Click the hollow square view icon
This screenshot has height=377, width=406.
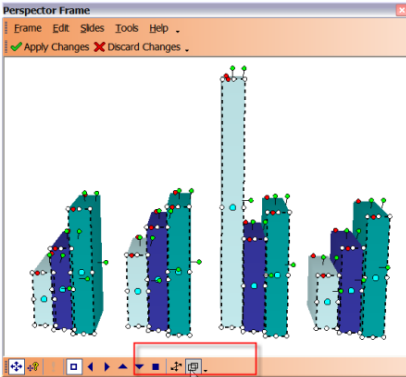pyautogui.click(x=74, y=367)
